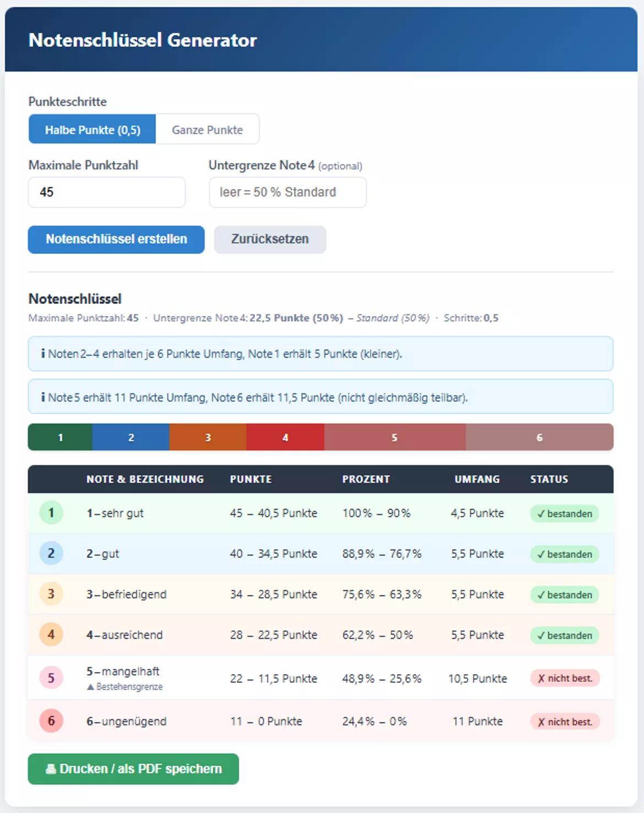The height and width of the screenshot is (813, 644).
Task: Click segment 6 of the grade color bar
Action: pyautogui.click(x=539, y=437)
